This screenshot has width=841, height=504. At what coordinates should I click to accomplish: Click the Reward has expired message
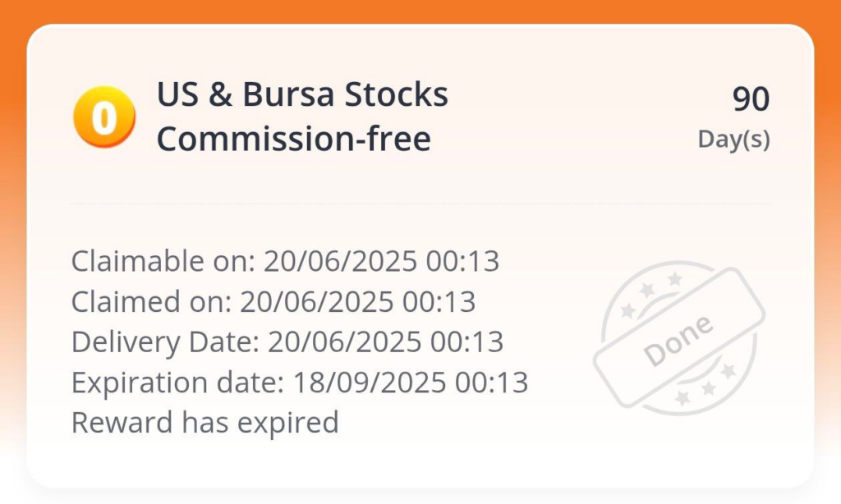pyautogui.click(x=205, y=423)
